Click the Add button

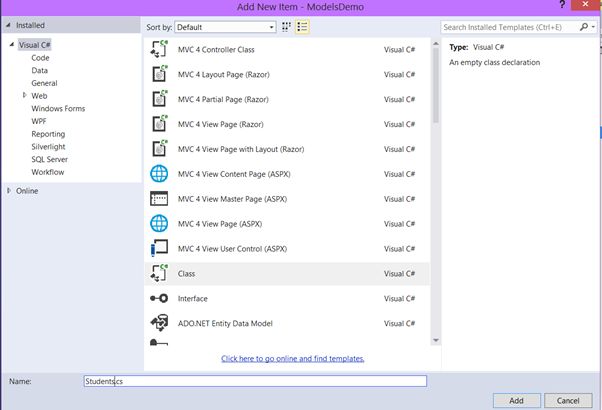(516, 400)
